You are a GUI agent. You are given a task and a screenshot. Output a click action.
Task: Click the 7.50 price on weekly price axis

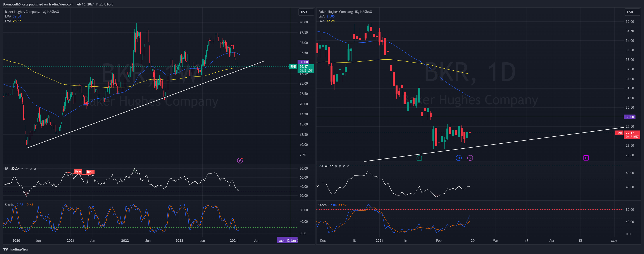[303, 155]
